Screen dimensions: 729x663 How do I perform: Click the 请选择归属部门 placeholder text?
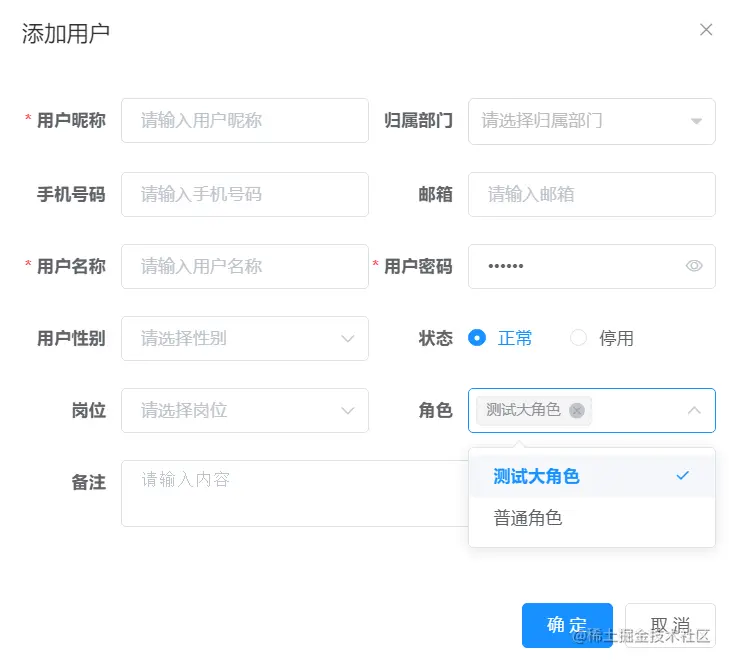tap(542, 121)
